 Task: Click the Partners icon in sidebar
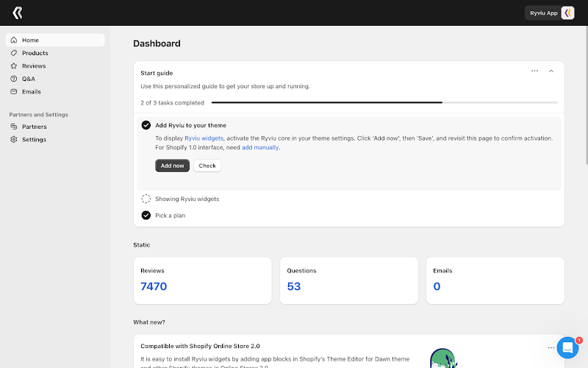[x=14, y=127]
